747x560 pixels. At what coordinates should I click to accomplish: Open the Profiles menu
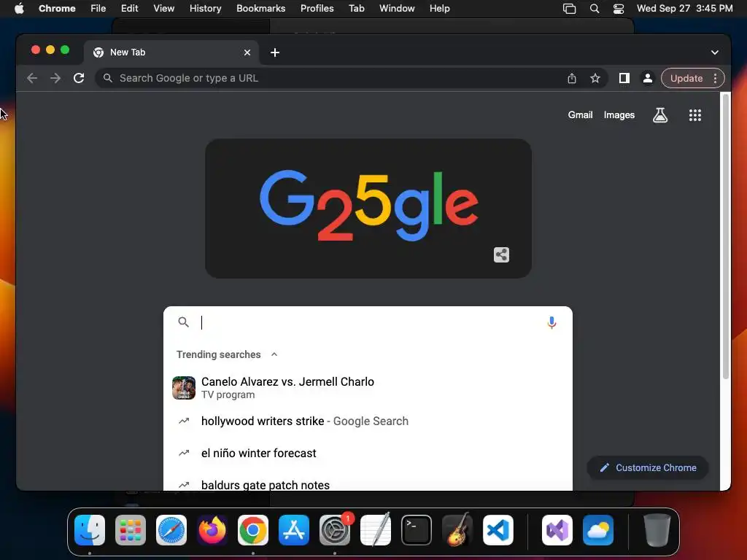tap(317, 9)
